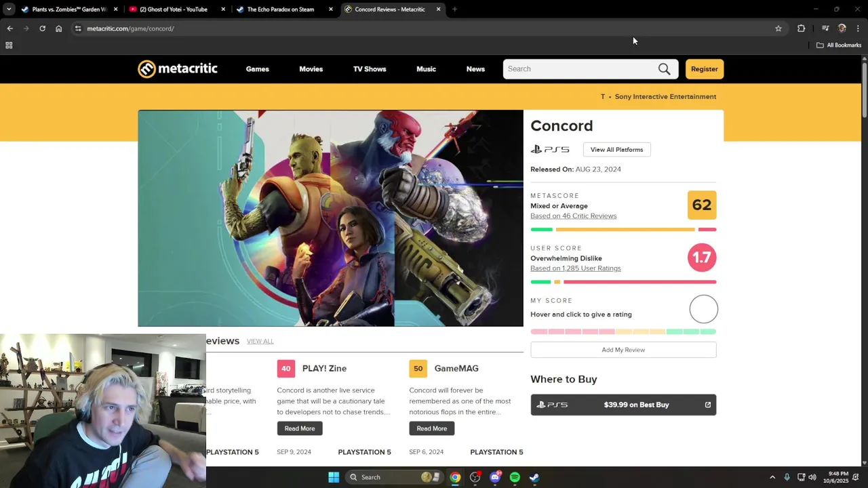The width and height of the screenshot is (868, 488).
Task: Click the GameMAG review title
Action: (456, 369)
